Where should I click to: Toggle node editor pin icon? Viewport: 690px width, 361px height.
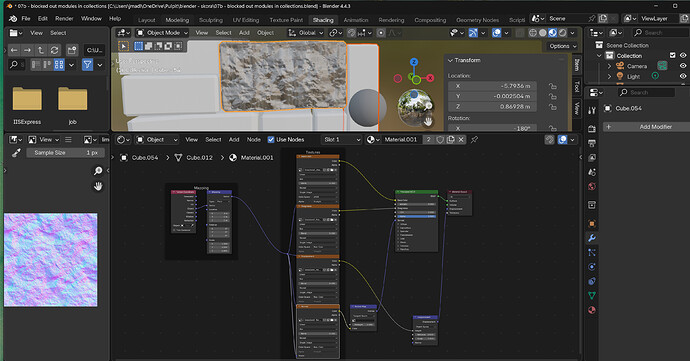474,140
